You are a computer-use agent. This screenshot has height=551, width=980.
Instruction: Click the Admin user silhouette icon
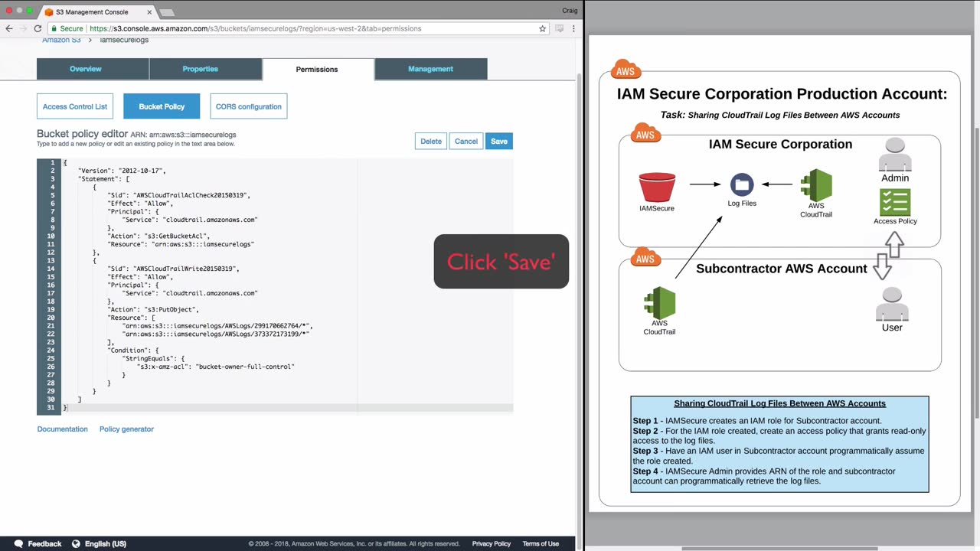pos(895,155)
